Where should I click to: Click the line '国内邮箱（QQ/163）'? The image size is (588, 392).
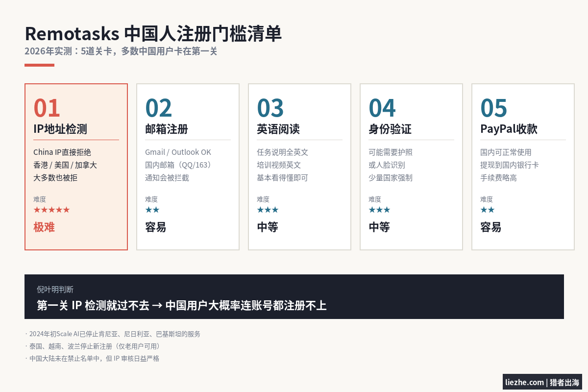point(179,165)
